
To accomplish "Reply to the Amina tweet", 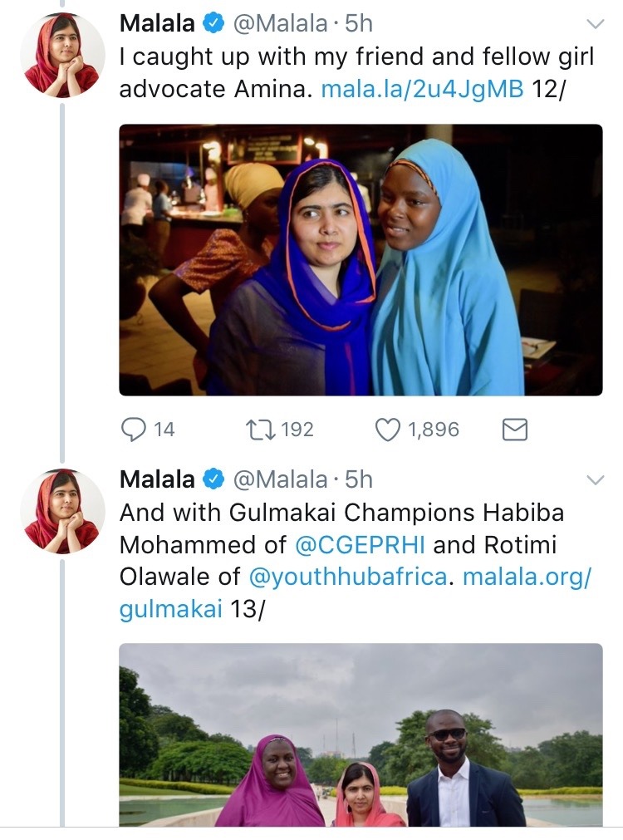I will pos(134,429).
